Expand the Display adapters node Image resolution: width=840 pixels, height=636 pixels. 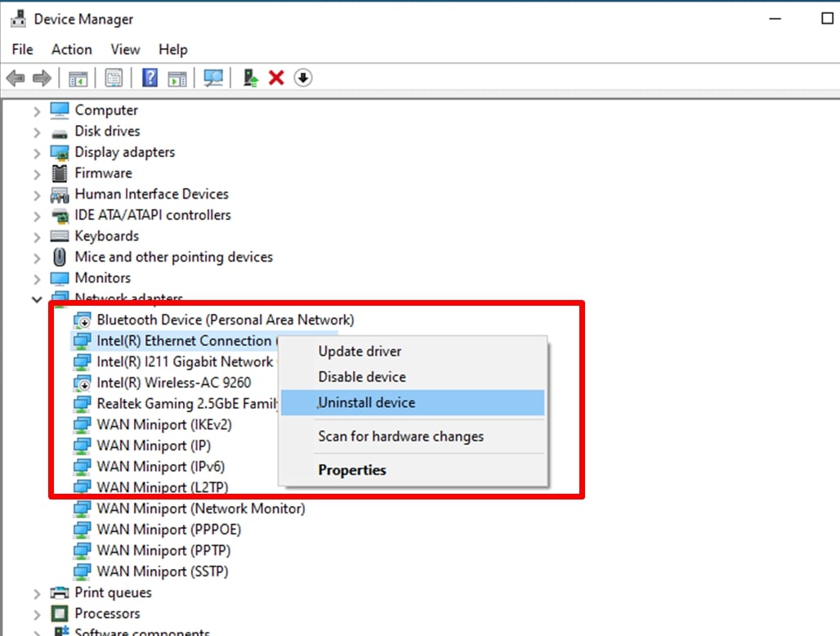click(x=37, y=153)
